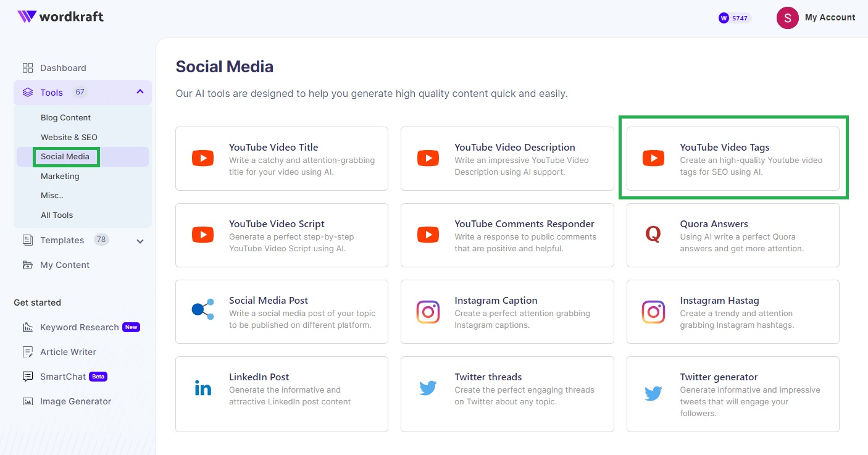Click the Quora icon beside Quora Answers
868x455 pixels.
coord(652,235)
